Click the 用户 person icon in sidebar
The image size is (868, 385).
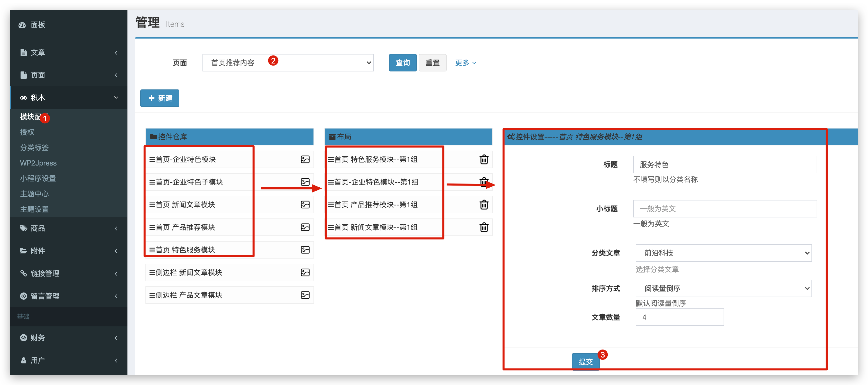23,360
